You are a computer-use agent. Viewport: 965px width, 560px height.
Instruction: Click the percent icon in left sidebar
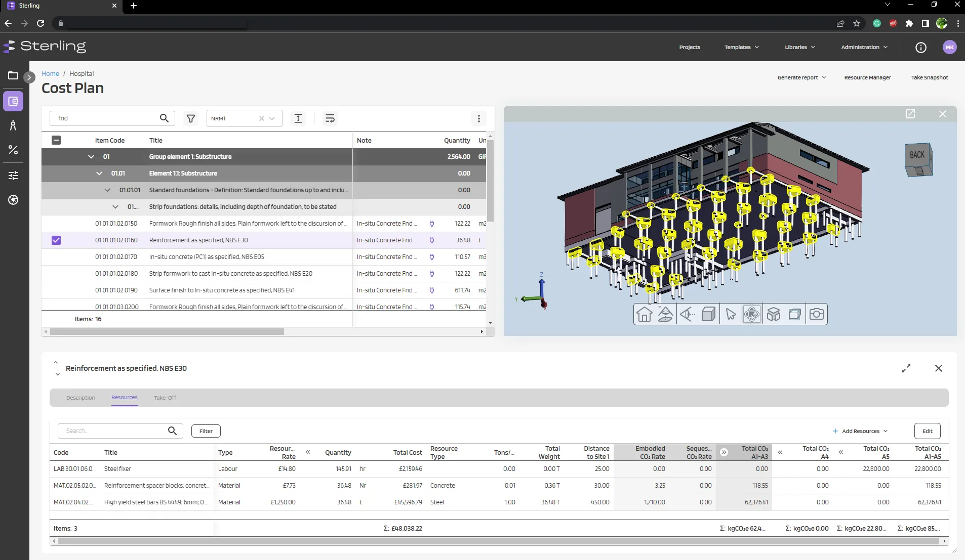[x=13, y=150]
